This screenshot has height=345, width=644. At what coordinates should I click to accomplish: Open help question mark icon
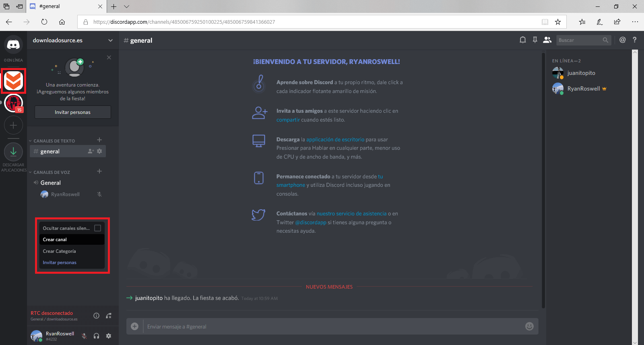click(635, 40)
